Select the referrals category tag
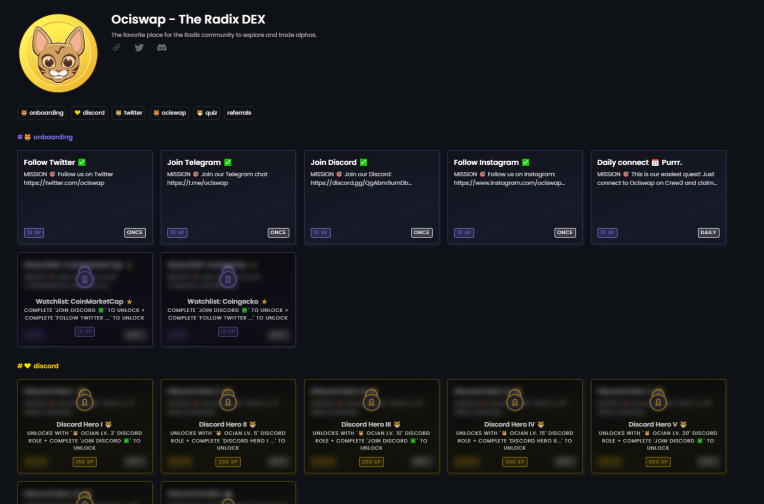The height and width of the screenshot is (504, 764). 239,113
